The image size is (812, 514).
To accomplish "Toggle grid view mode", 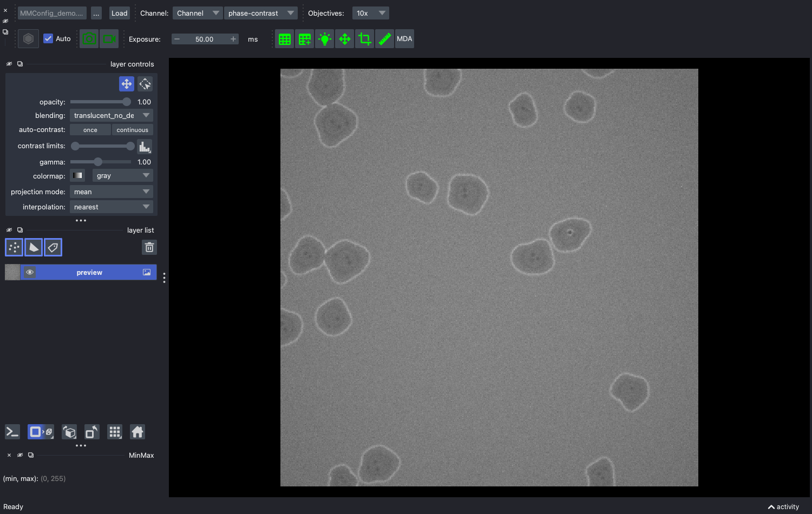I will pos(115,432).
